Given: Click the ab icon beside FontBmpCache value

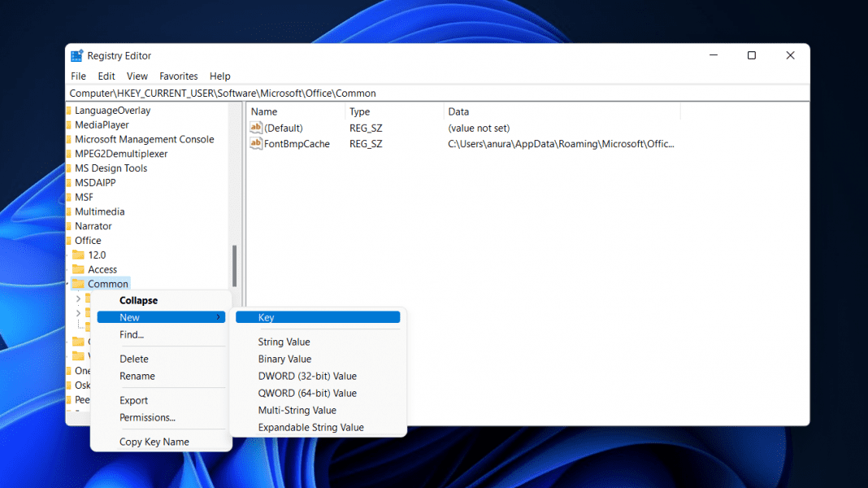Looking at the screenshot, I should point(256,143).
